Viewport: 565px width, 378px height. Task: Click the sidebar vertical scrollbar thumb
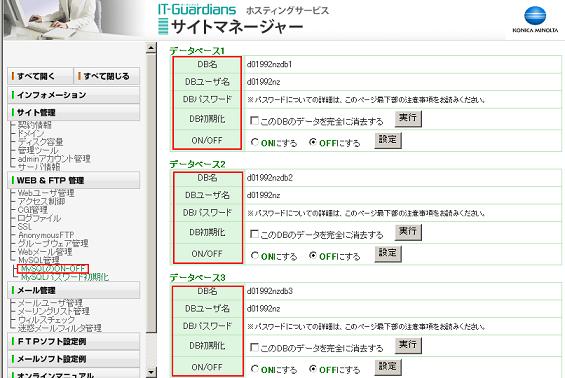click(x=151, y=193)
